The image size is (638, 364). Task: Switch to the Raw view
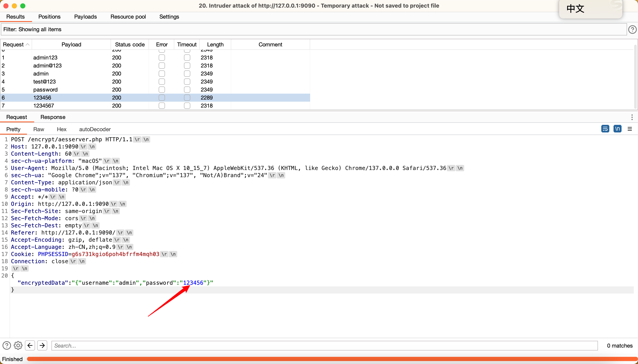tap(39, 129)
